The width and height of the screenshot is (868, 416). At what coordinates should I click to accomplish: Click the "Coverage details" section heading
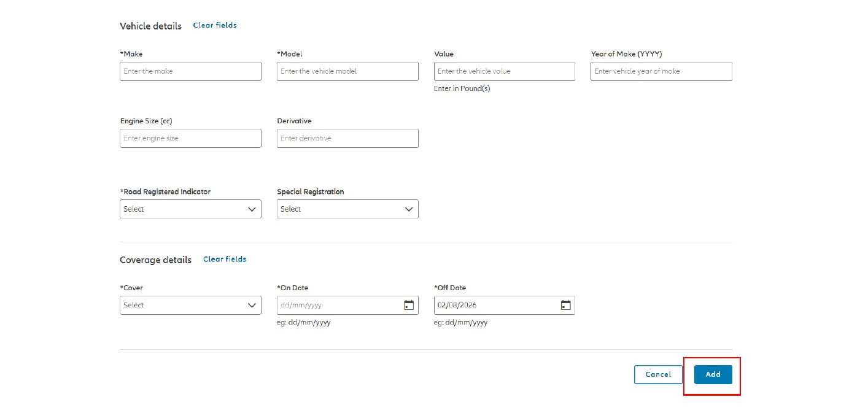155,260
